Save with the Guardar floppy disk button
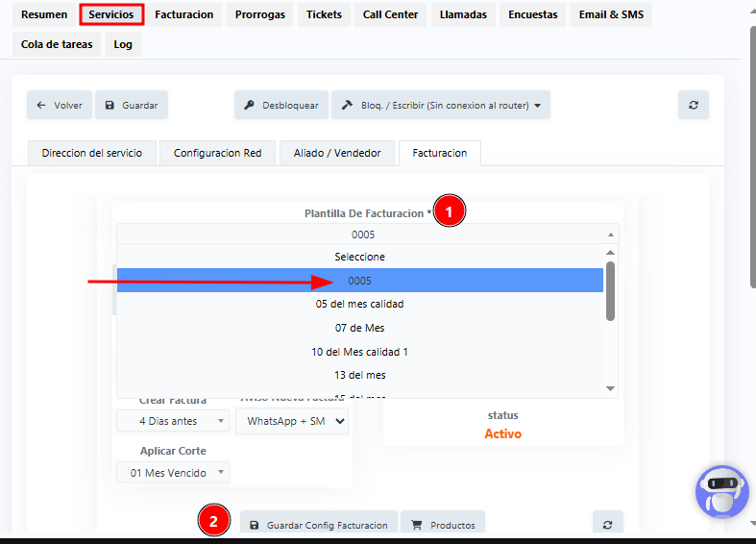The height and width of the screenshot is (544, 756). pyautogui.click(x=132, y=106)
